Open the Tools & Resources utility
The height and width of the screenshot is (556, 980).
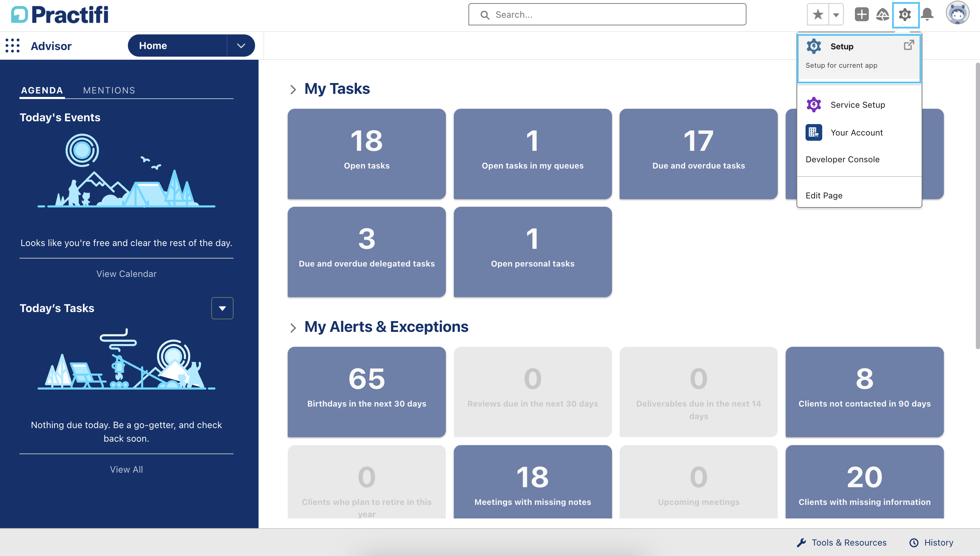pyautogui.click(x=841, y=543)
